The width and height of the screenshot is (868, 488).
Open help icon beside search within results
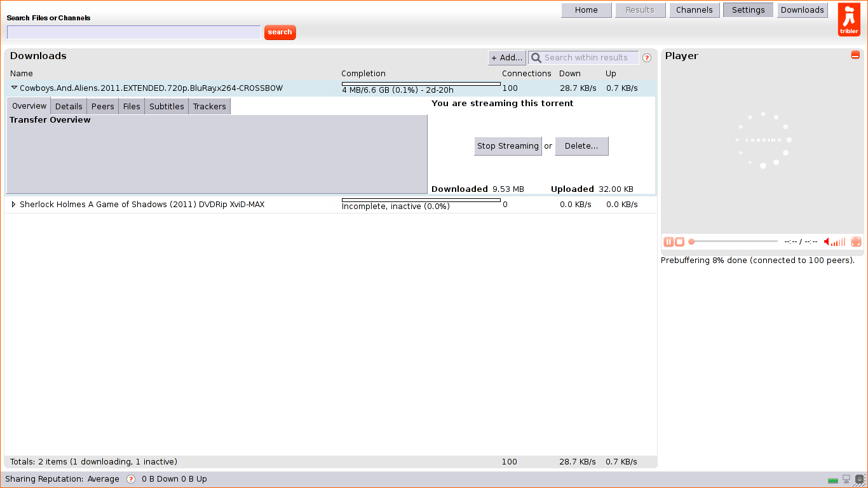[x=647, y=58]
